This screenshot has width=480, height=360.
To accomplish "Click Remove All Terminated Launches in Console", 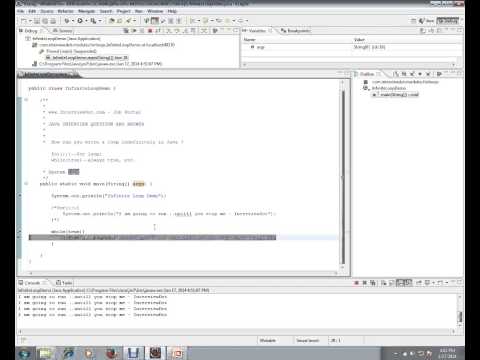I will (x=373, y=283).
